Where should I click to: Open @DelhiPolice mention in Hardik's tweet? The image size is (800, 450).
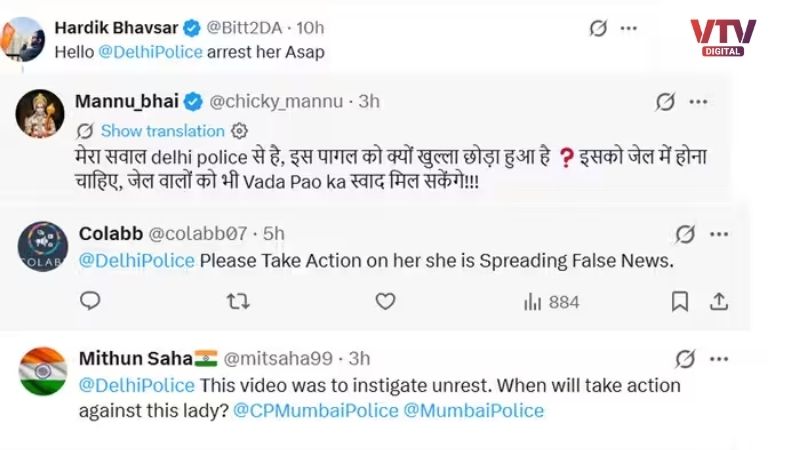coord(151,52)
